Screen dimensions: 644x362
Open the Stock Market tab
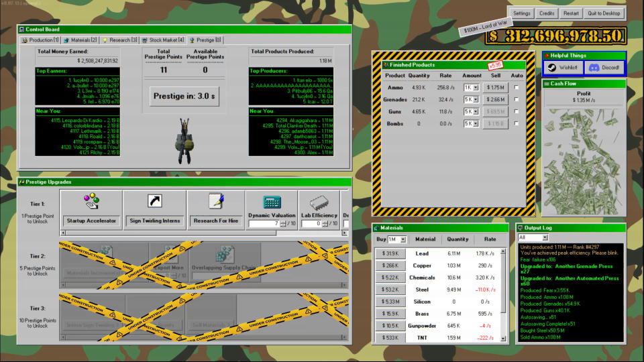coord(163,40)
